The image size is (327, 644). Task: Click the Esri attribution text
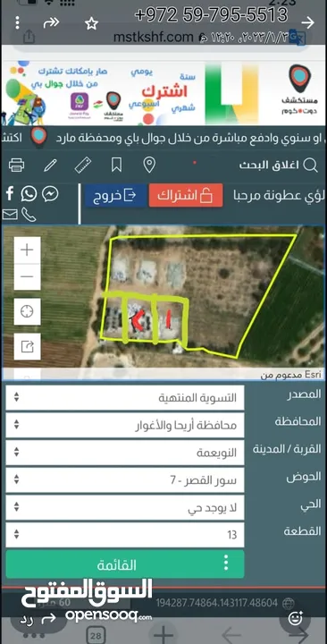[x=291, y=375]
